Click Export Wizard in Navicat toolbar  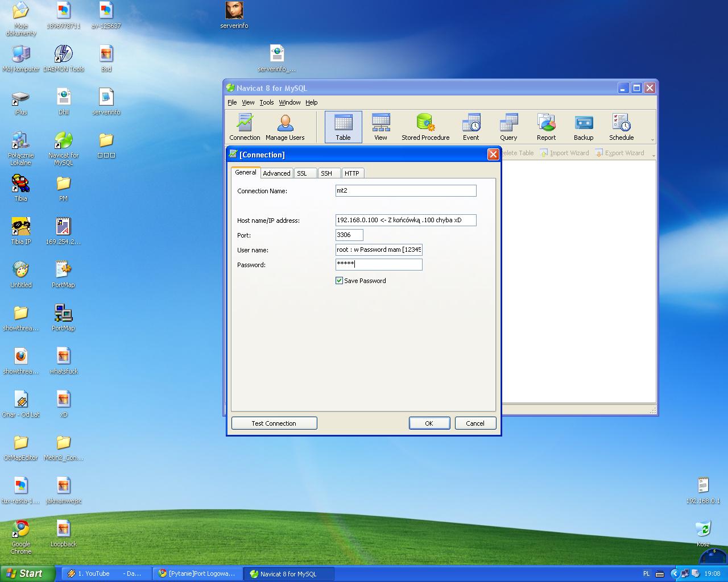pyautogui.click(x=619, y=153)
